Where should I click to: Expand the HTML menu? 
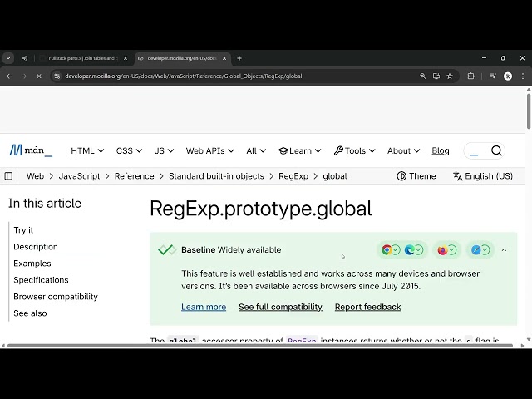pyautogui.click(x=87, y=150)
